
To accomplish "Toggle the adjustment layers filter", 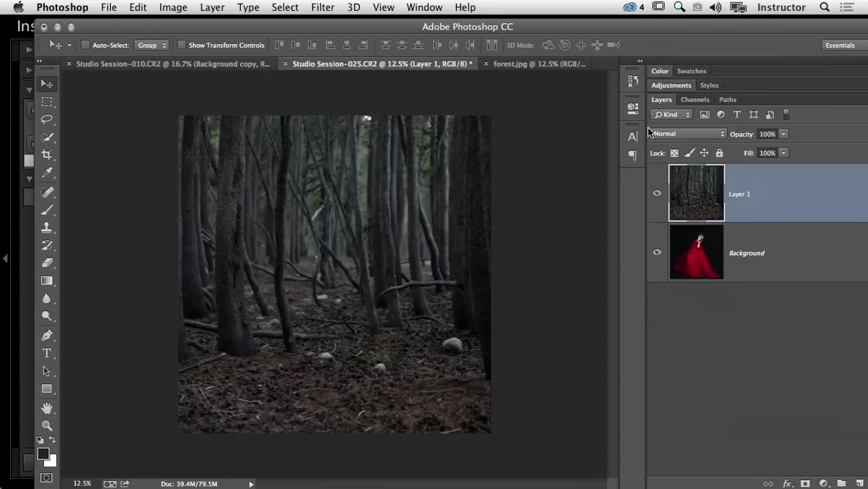I will (720, 114).
